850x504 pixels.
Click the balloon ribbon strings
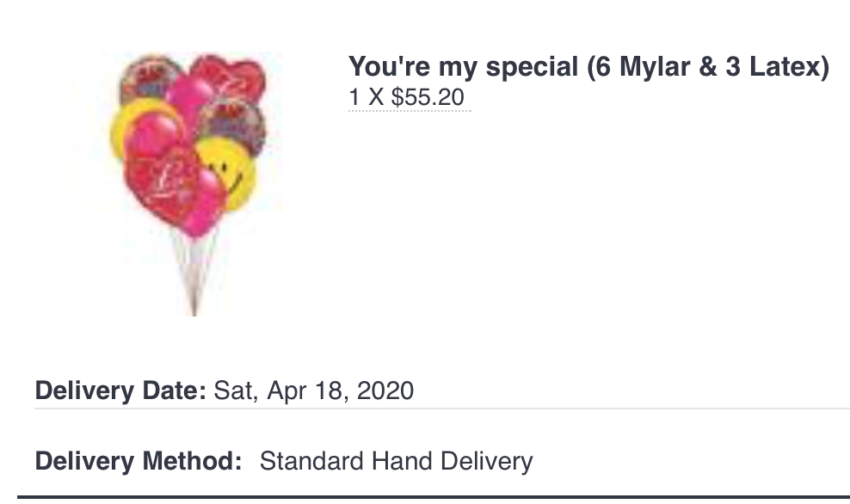point(193,271)
